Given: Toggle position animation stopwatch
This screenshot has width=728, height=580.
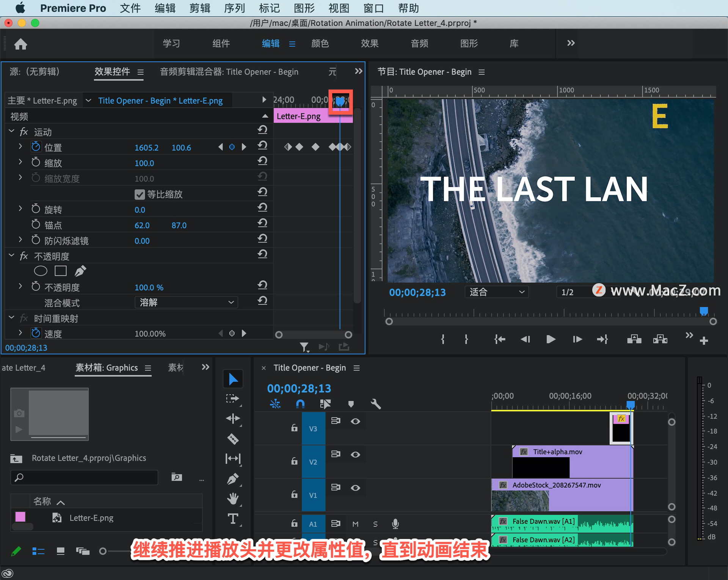Looking at the screenshot, I should 36,147.
